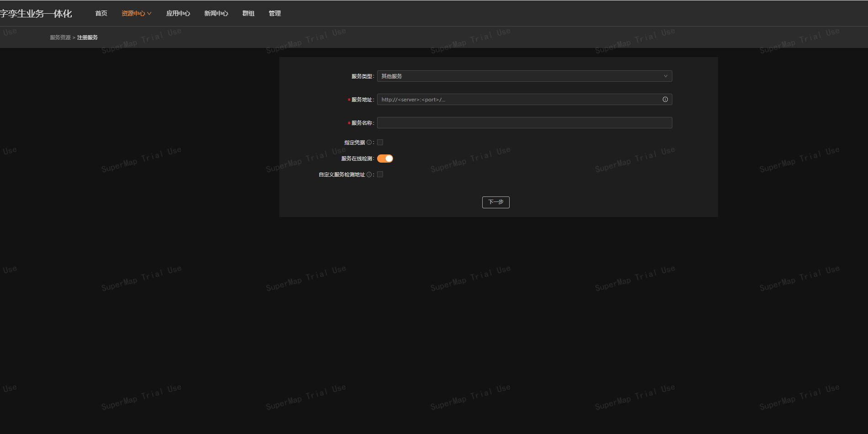The image size is (868, 434).
Task: Open the 群组 menu item
Action: coord(248,14)
